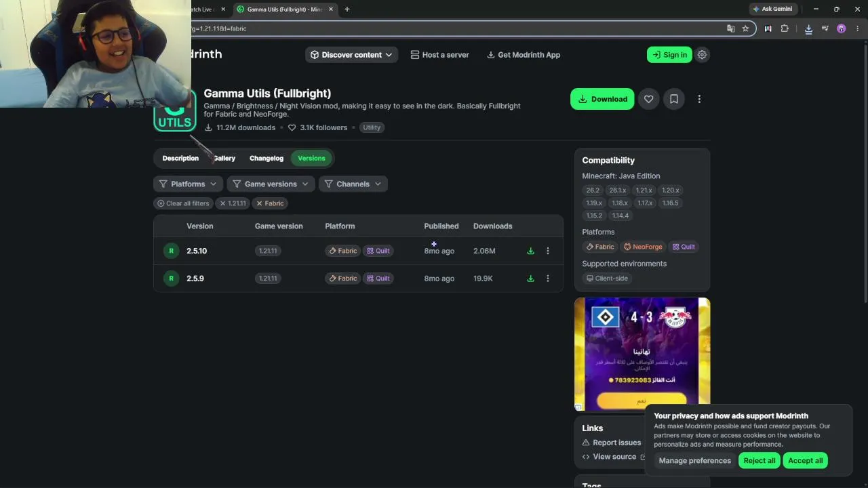Click the NeoForge platform tag in Compatibility
Viewport: 868px width, 488px height.
643,247
